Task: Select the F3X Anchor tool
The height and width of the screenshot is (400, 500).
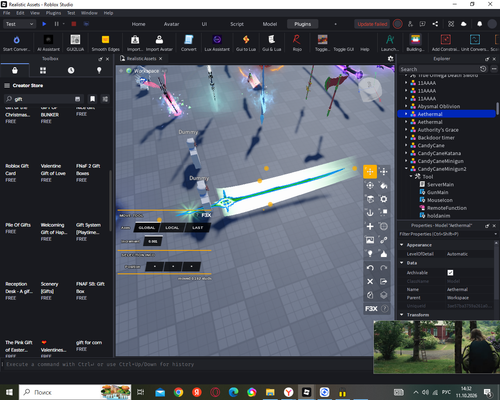Action: [x=370, y=213]
